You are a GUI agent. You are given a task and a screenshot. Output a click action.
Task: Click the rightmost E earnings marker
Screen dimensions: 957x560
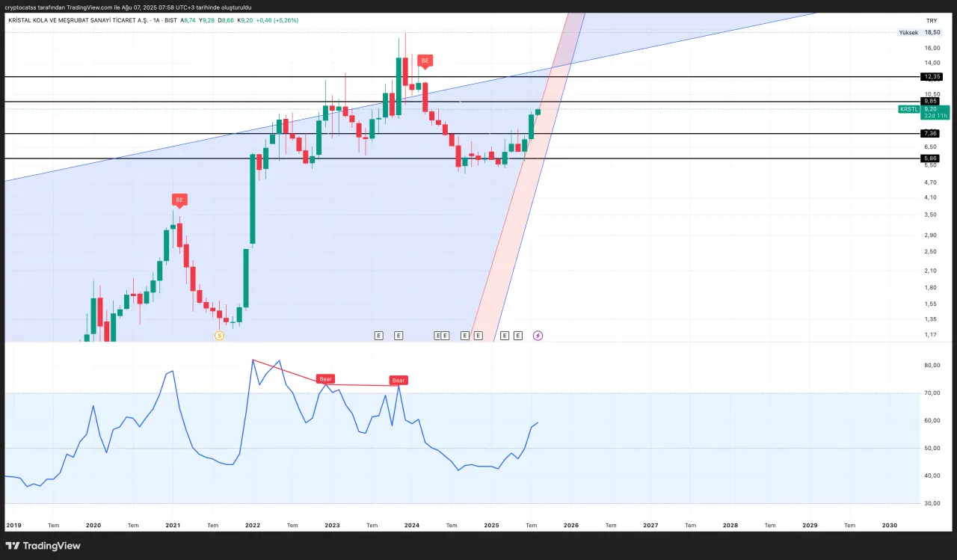tap(517, 336)
